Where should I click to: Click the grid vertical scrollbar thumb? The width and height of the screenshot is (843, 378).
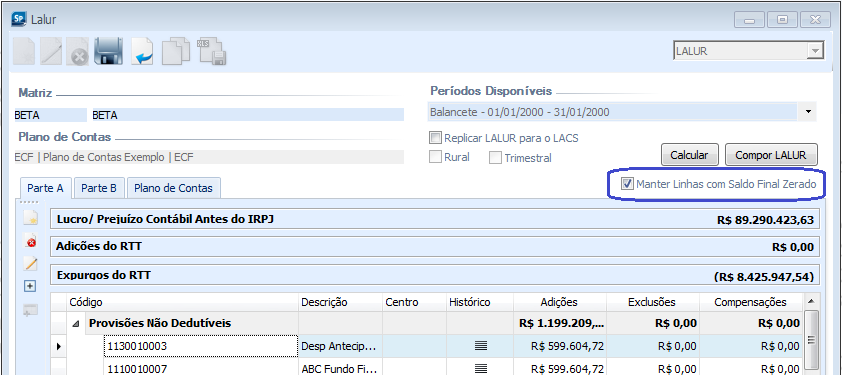(812, 339)
